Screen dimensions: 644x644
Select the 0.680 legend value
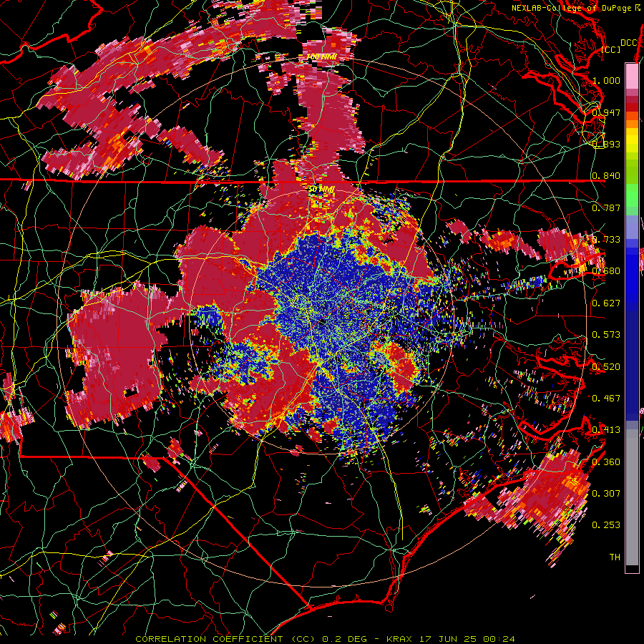(x=606, y=271)
